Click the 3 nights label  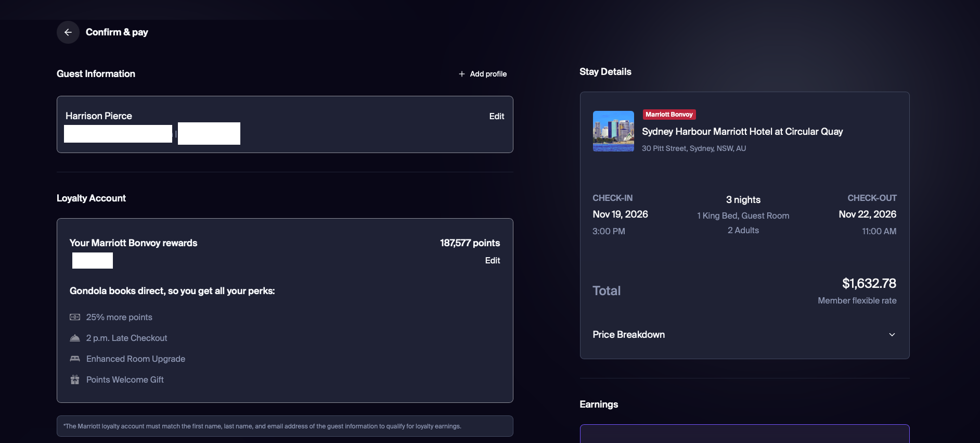(x=743, y=200)
